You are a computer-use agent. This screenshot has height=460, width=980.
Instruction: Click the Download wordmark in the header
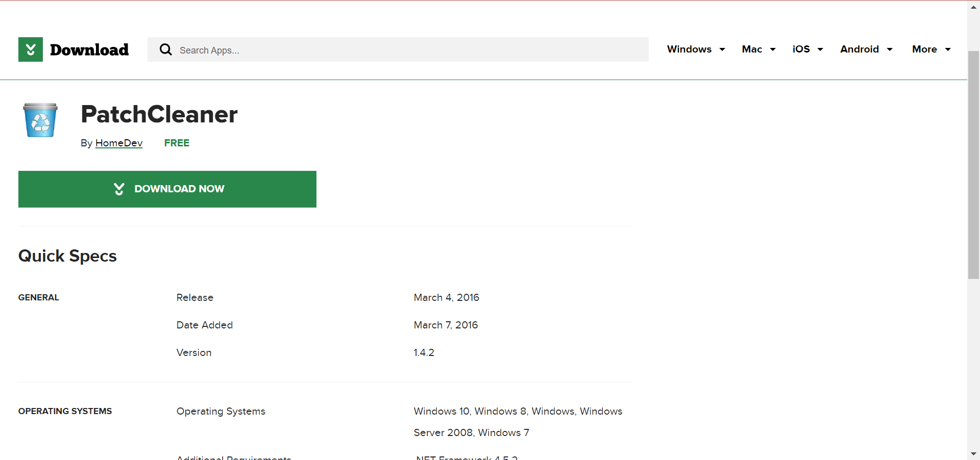(x=89, y=49)
